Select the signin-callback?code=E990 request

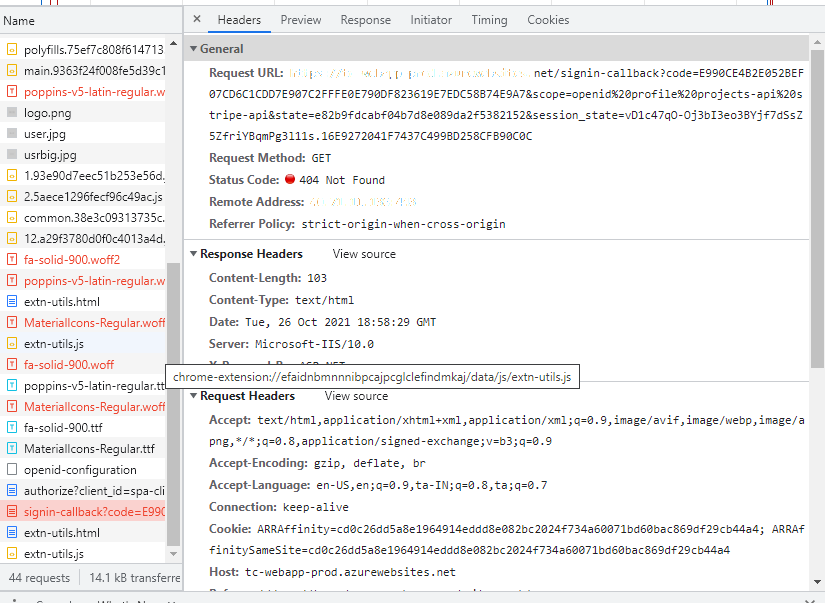click(x=83, y=511)
